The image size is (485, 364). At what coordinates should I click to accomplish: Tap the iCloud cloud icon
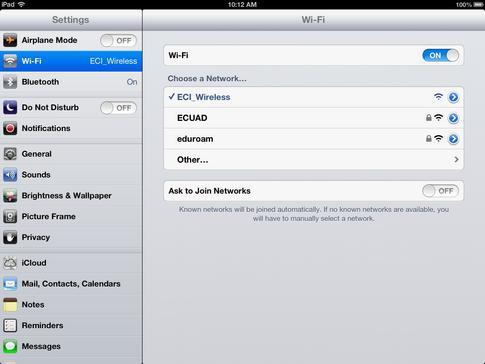click(10, 263)
